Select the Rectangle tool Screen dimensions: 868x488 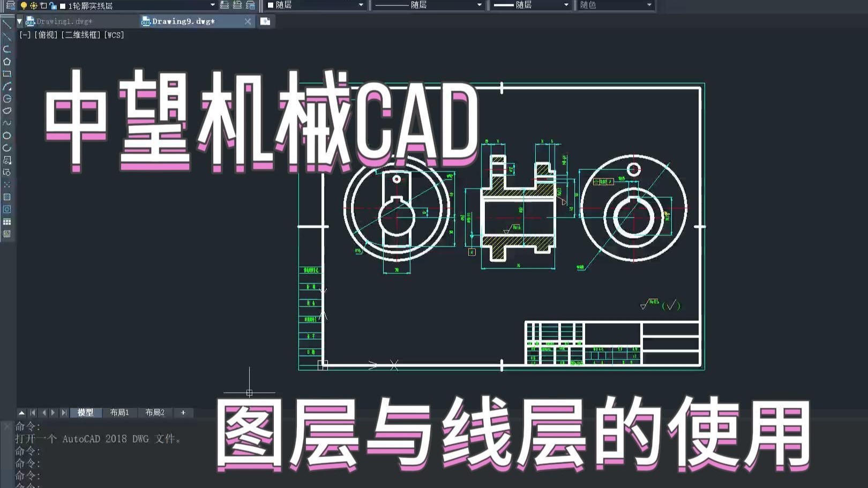(x=7, y=74)
